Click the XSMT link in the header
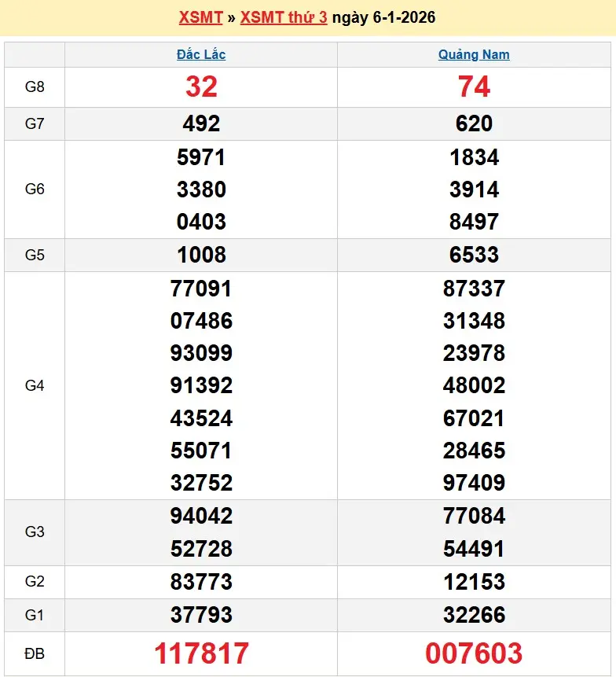 pos(200,17)
